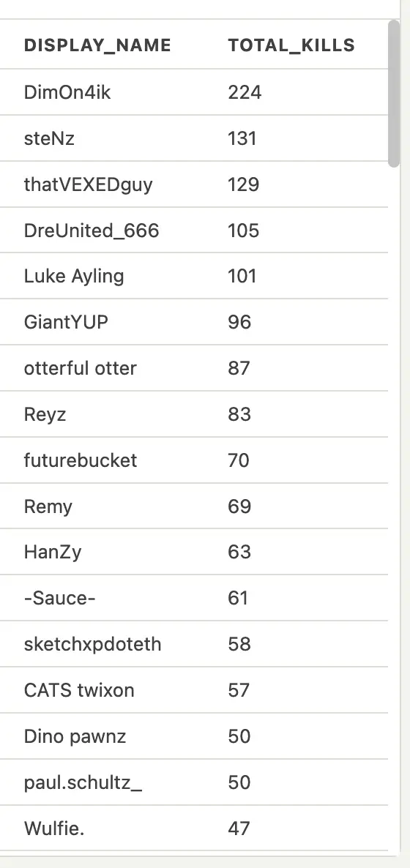Select the DreUnited_666 entry
Image resolution: width=410 pixels, height=868 pixels.
point(92,231)
